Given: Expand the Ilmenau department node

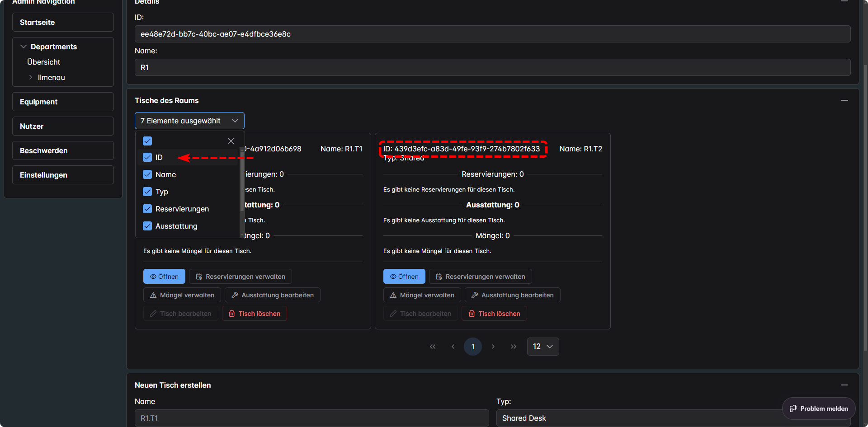Looking at the screenshot, I should click(x=31, y=77).
